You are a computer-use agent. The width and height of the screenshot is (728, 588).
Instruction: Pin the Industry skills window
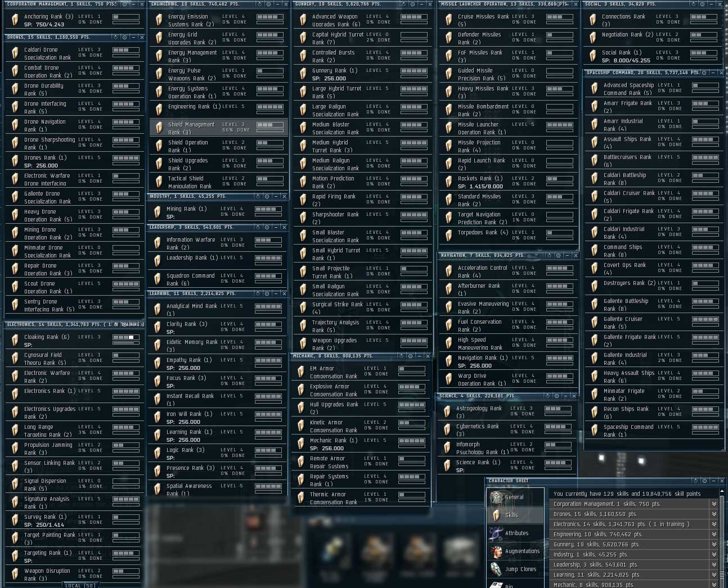(x=267, y=196)
